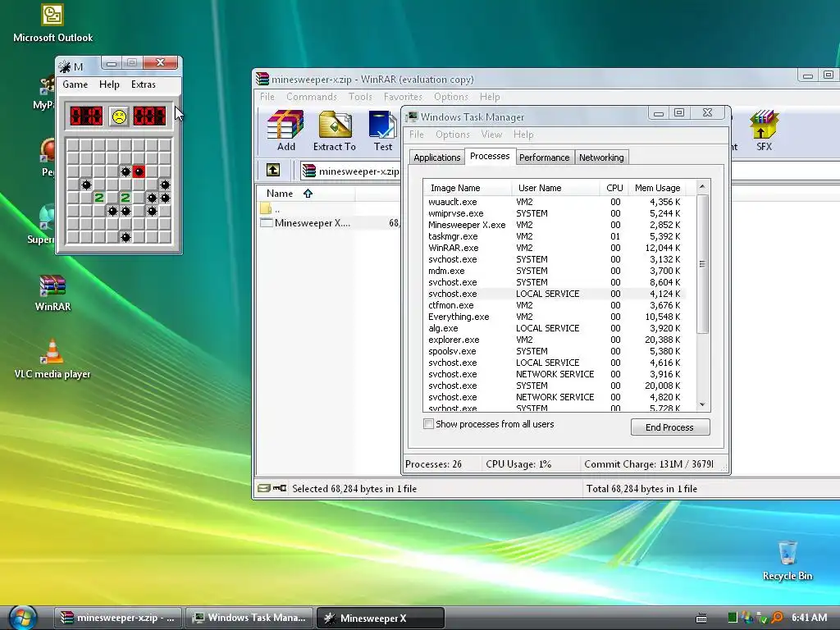
Task: Open the Extras menu in Minesweeper
Action: (143, 84)
